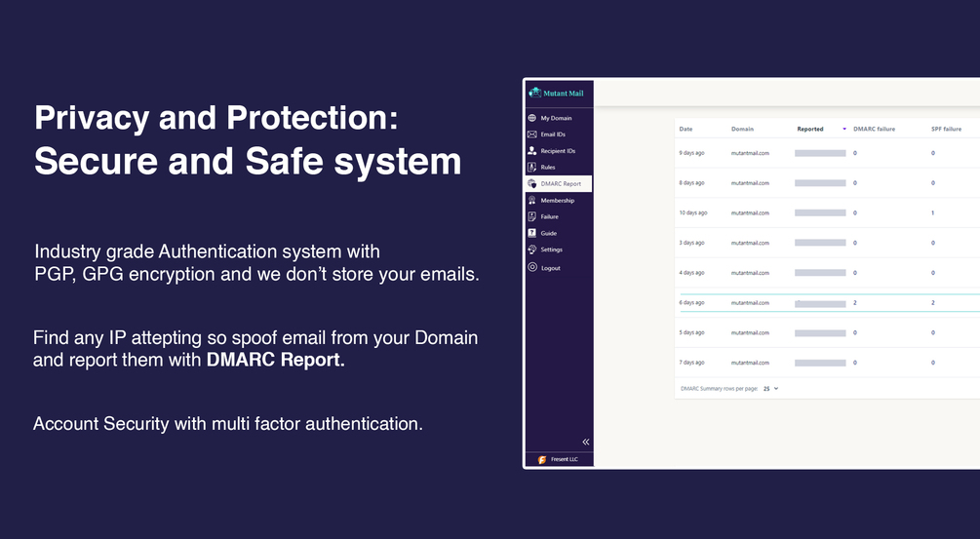Sort by Date column header

coord(686,129)
